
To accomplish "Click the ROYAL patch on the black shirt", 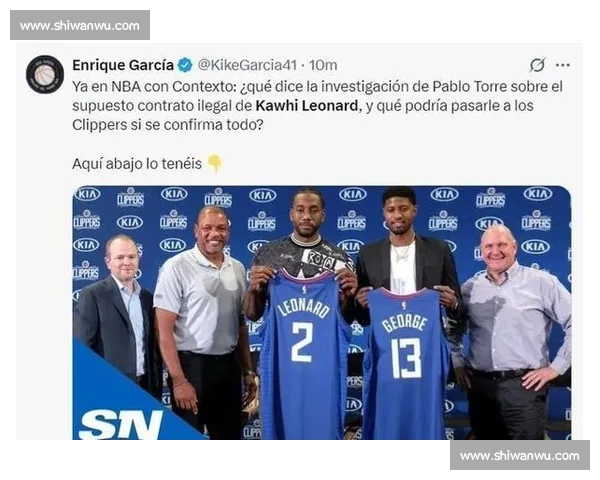I will pyautogui.click(x=324, y=260).
